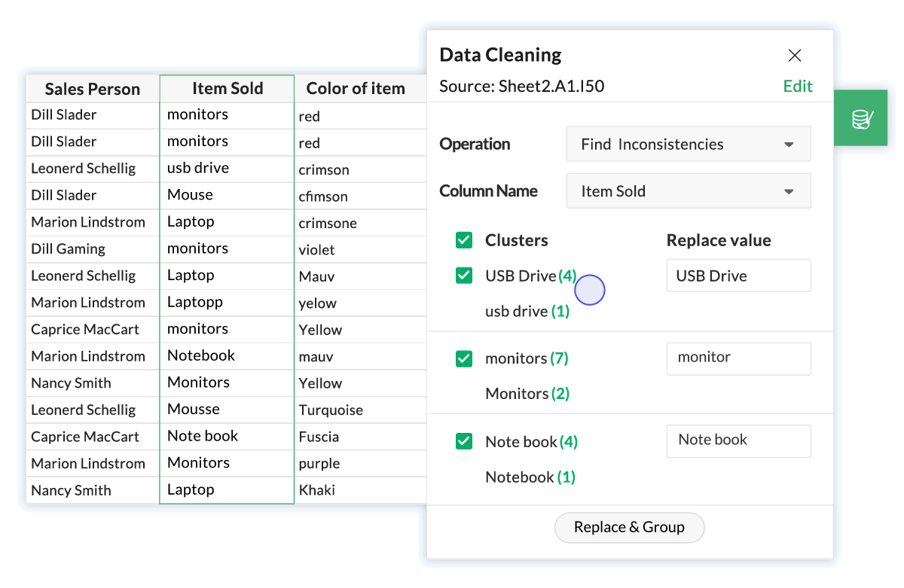This screenshot has height=588, width=904.
Task: Uncheck the Clusters checkbox
Action: 463,240
